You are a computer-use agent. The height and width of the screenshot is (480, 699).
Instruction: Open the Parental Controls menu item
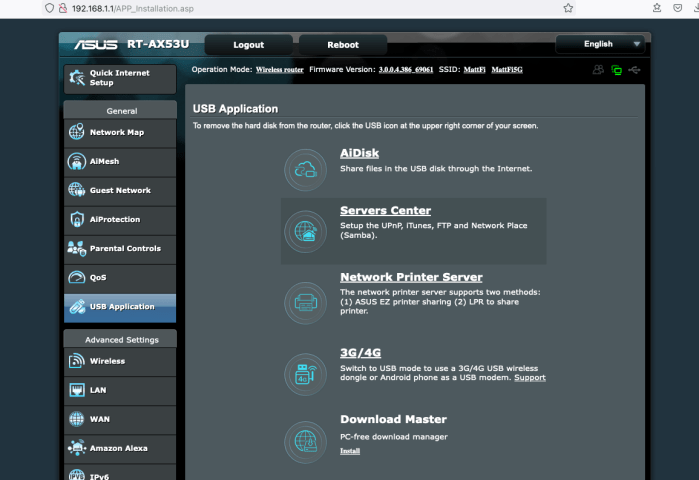[x=120, y=248]
